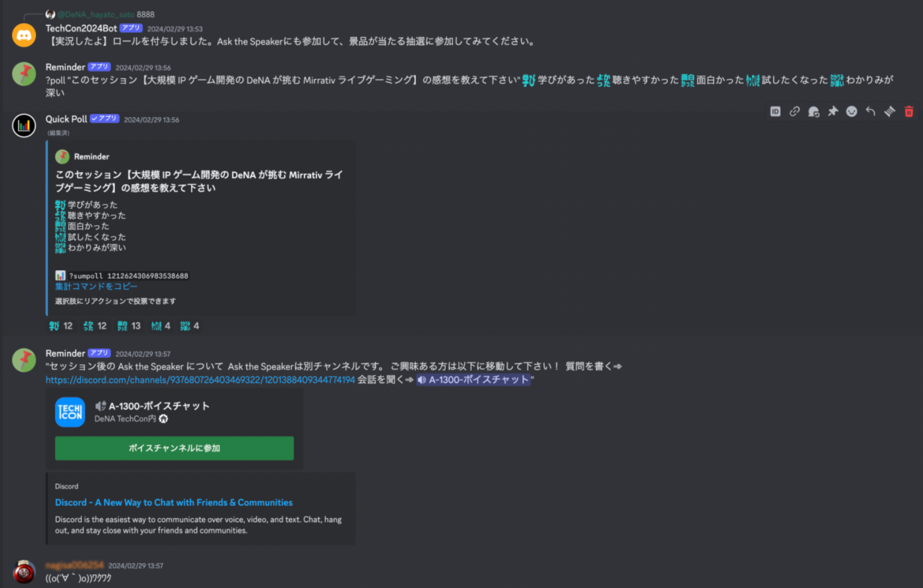The image size is (923, 588).
Task: Click the Reminder username on the 13:57 message
Action: click(x=65, y=353)
